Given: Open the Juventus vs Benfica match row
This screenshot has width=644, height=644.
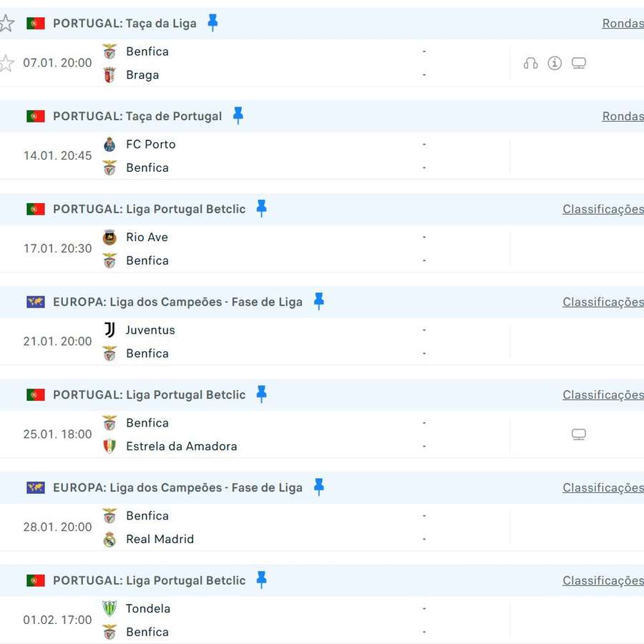Looking at the screenshot, I should point(286,341).
